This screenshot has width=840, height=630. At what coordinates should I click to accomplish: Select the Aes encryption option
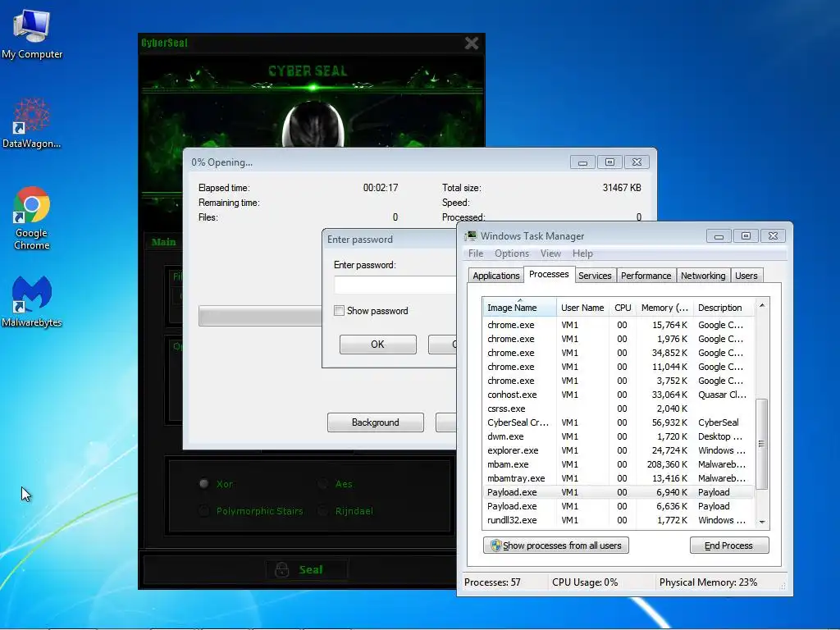[323, 484]
